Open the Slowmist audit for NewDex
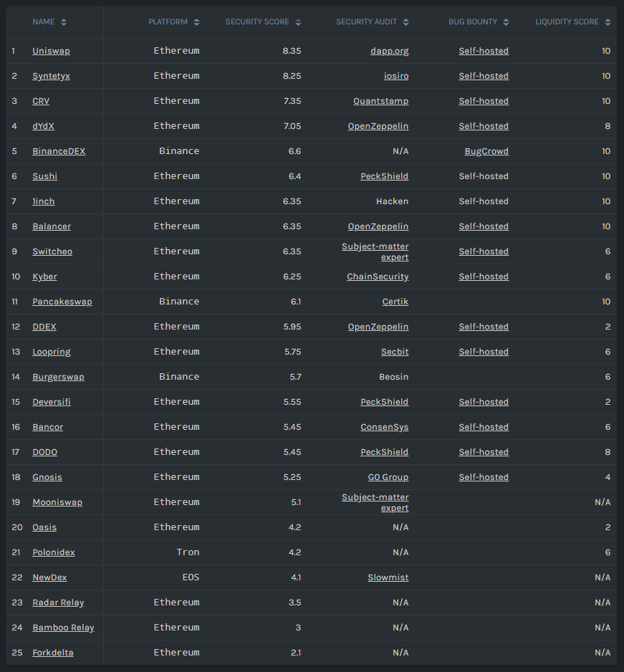This screenshot has width=624, height=672. 388,577
